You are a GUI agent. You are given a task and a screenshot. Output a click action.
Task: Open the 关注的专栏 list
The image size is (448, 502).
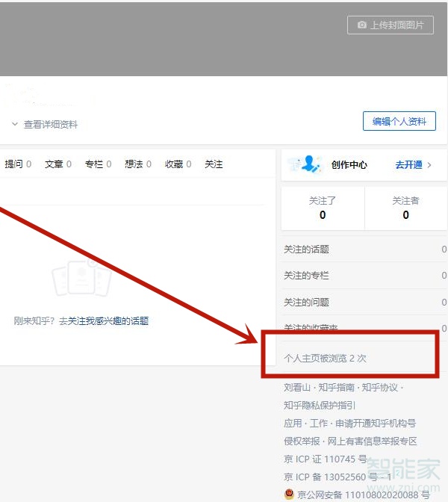pyautogui.click(x=307, y=276)
